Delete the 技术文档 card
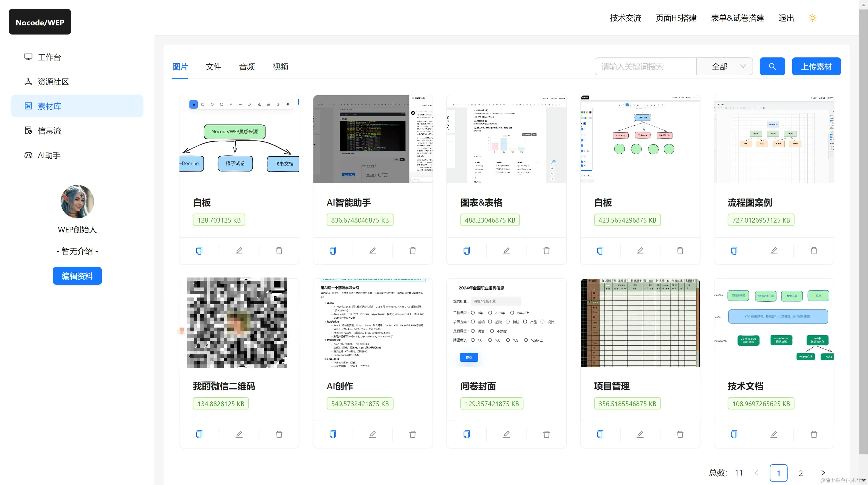This screenshot has width=868, height=485. pyautogui.click(x=814, y=434)
